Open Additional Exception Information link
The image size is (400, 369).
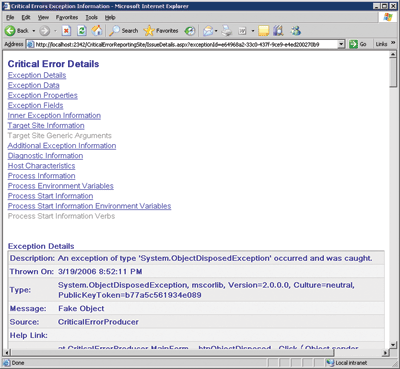62,146
